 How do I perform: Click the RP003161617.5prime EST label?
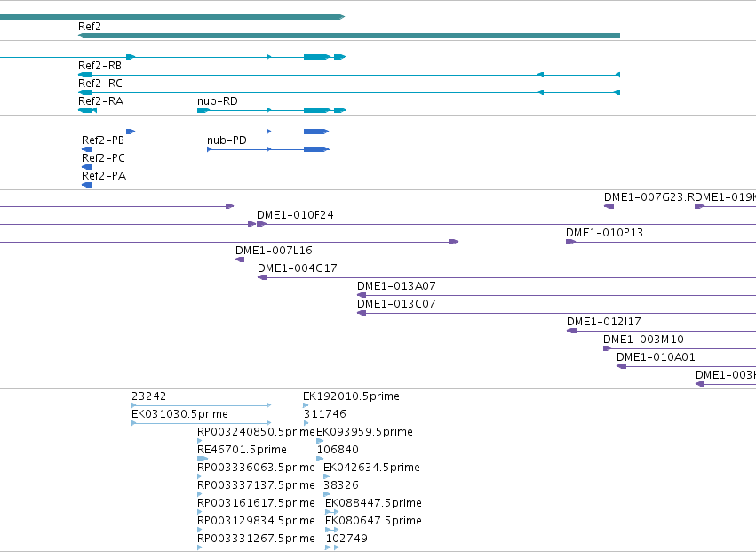tap(256, 504)
